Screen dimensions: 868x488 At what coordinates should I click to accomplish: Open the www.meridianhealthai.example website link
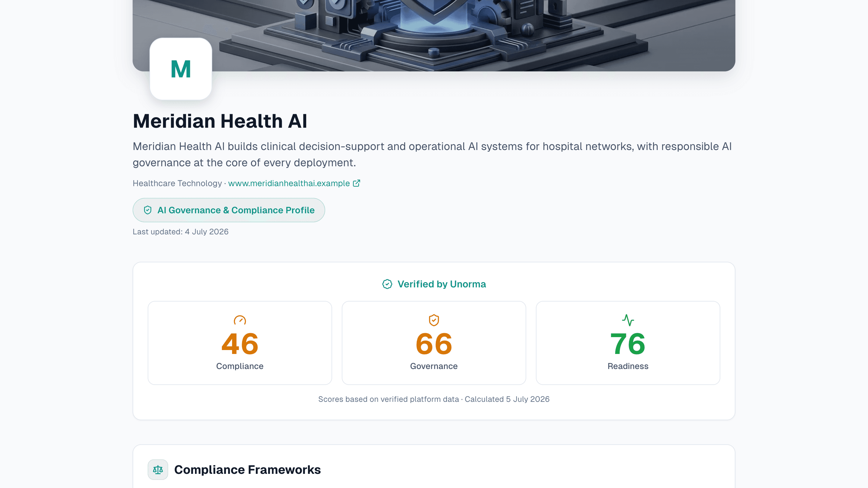(x=289, y=183)
